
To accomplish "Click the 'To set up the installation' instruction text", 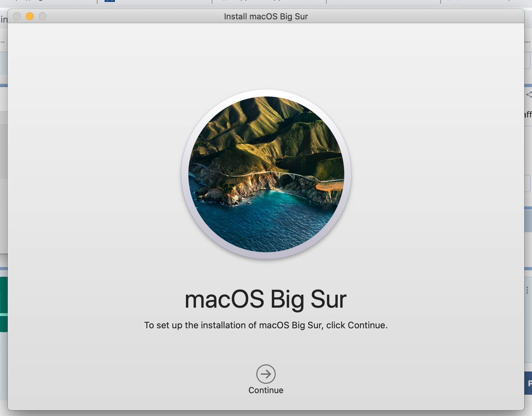I will click(x=266, y=325).
